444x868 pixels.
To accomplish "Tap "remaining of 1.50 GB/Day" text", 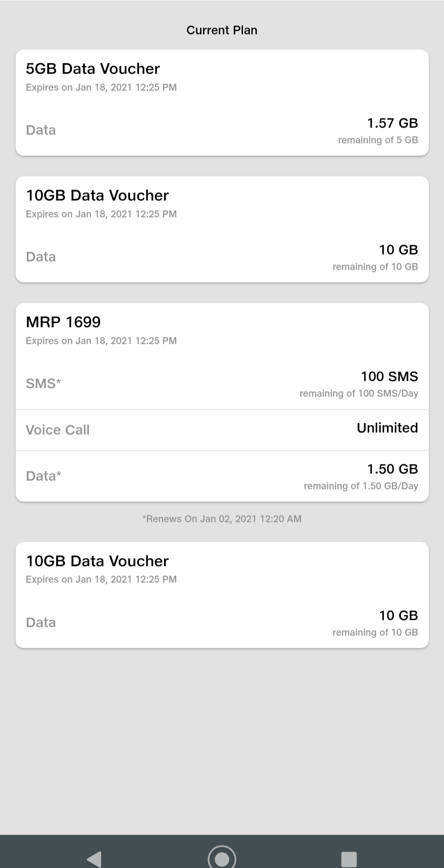I will pos(361,486).
